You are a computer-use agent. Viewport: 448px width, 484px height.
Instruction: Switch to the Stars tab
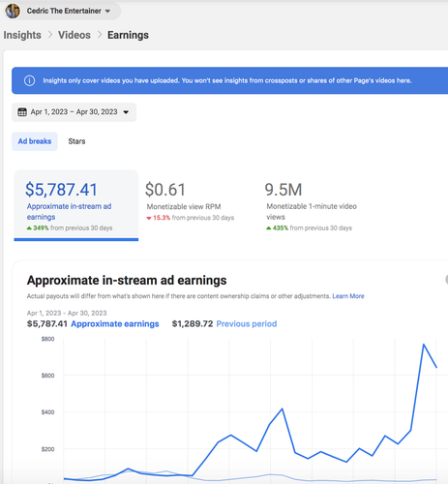click(x=76, y=141)
